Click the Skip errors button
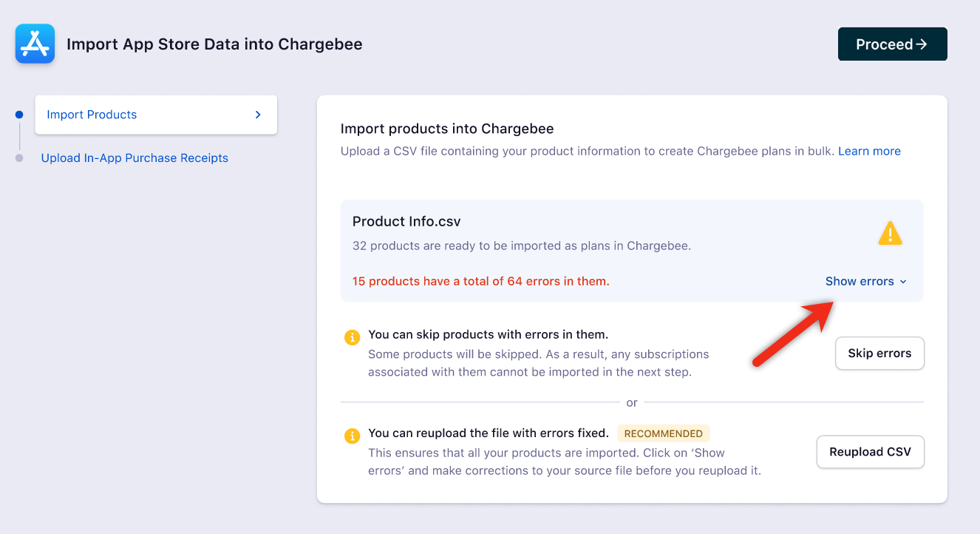This screenshot has width=980, height=534. [x=879, y=354]
